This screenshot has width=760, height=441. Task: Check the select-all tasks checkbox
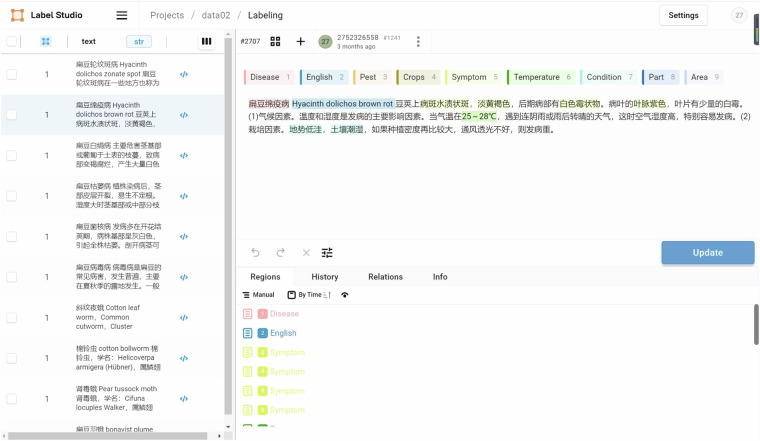(12, 42)
